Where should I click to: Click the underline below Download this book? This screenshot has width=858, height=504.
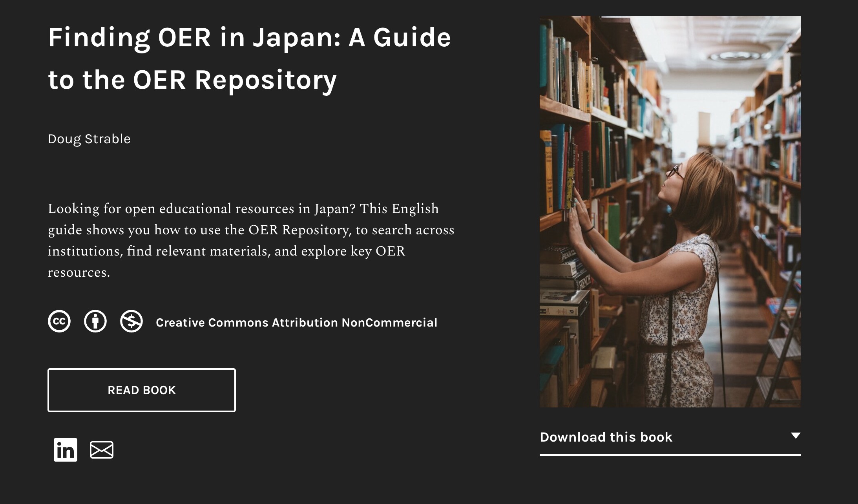(670, 455)
